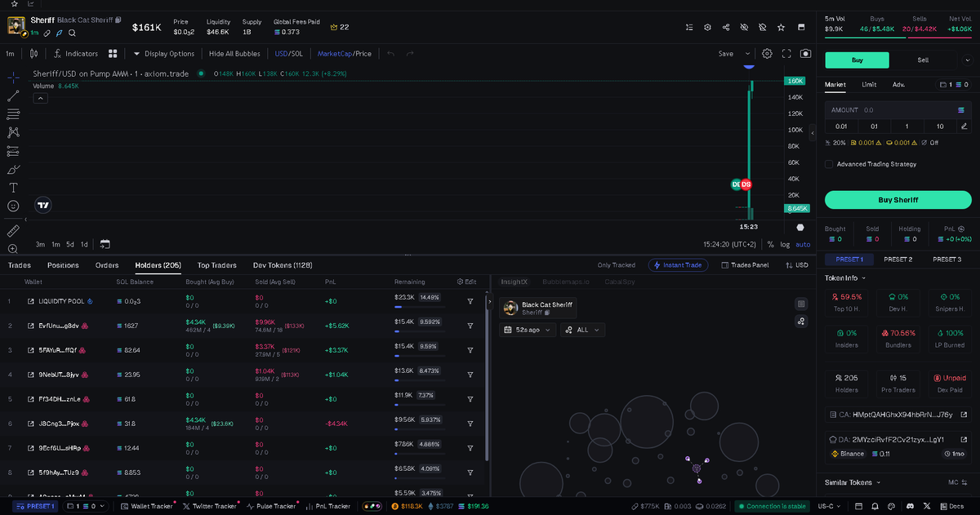Open the Save layout dropdown arrow
Image resolution: width=980 pixels, height=515 pixels.
(747, 54)
